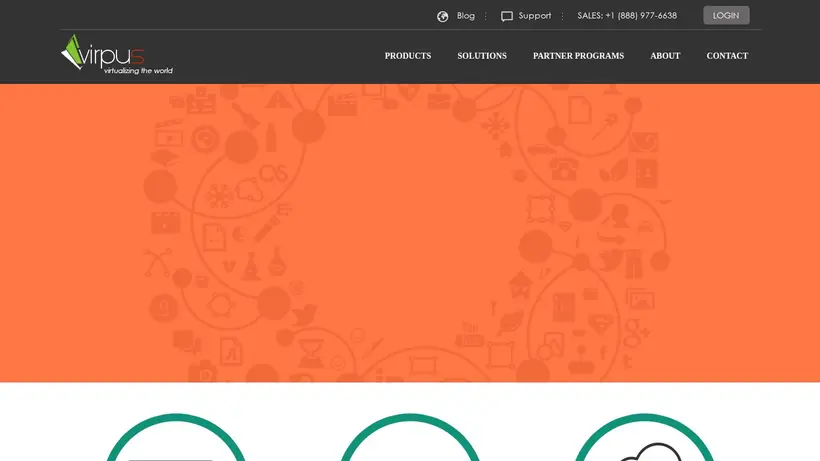Click the globe icon beside Blog
Viewport: 820px width, 461px height.
(x=442, y=16)
